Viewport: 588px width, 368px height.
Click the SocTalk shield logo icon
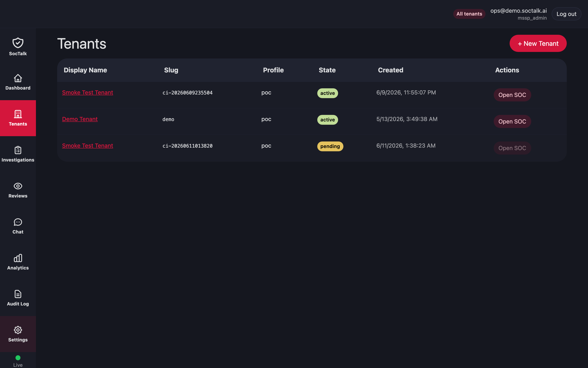point(18,43)
